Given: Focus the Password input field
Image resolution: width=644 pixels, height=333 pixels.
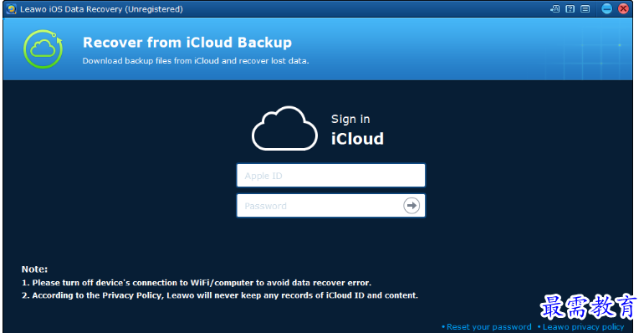Looking at the screenshot, I should (331, 206).
